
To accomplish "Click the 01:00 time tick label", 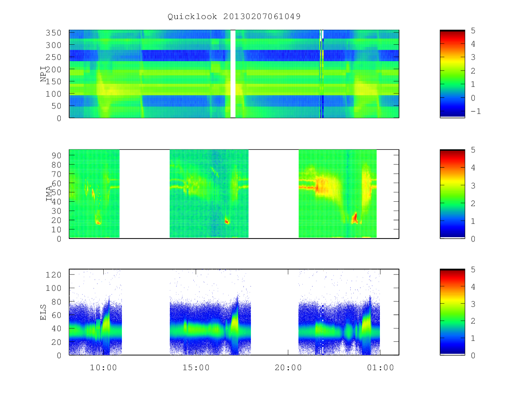I will (x=380, y=368).
